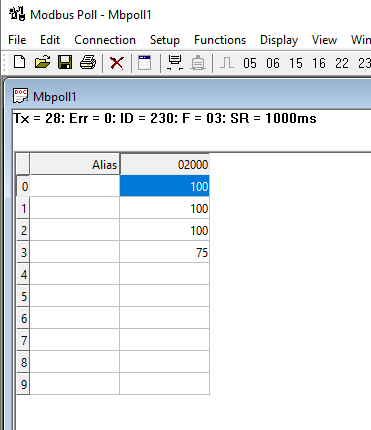Viewport: 371px width, 430px height.
Task: Click function 05 toolbar button
Action: click(x=250, y=63)
